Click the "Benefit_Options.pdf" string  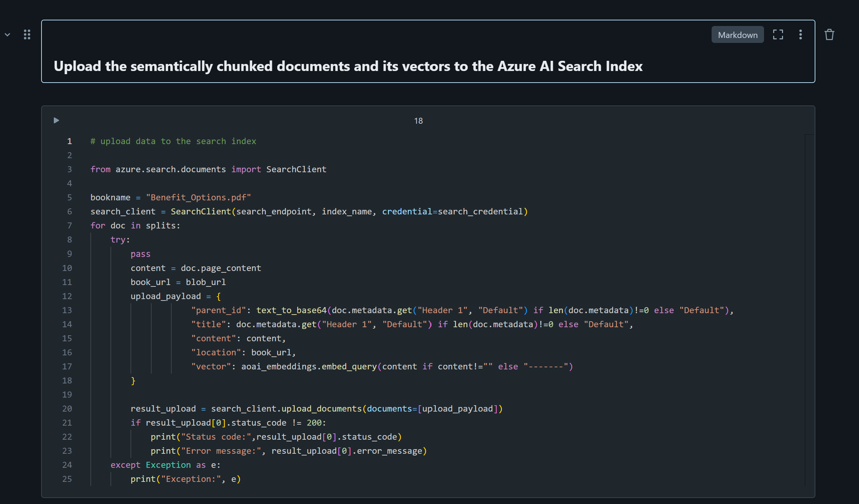(x=198, y=198)
